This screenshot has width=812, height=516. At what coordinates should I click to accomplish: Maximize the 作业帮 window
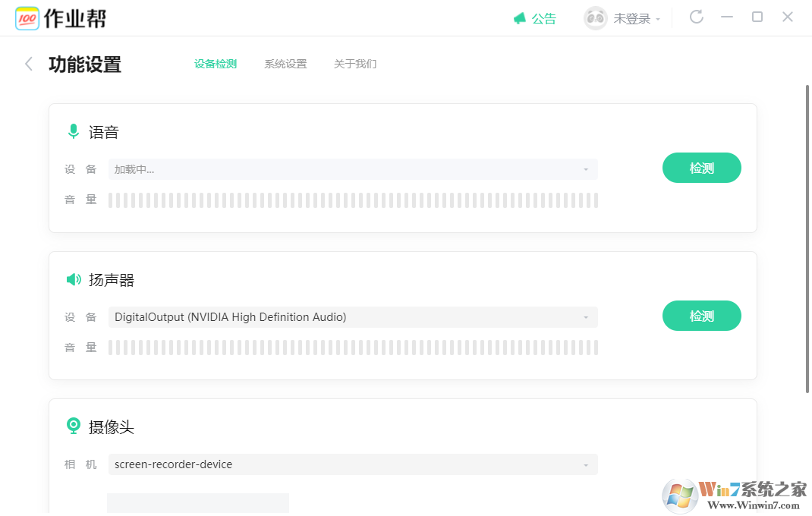(x=757, y=17)
